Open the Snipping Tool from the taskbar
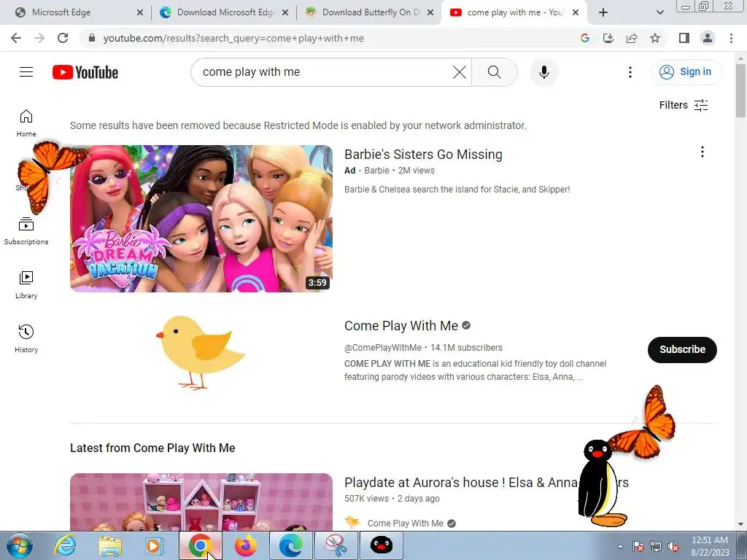 pos(336,545)
